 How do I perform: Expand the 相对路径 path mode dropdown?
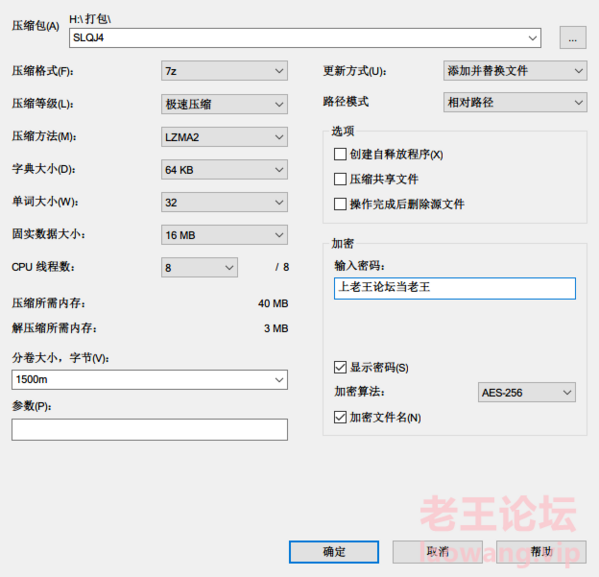(515, 102)
